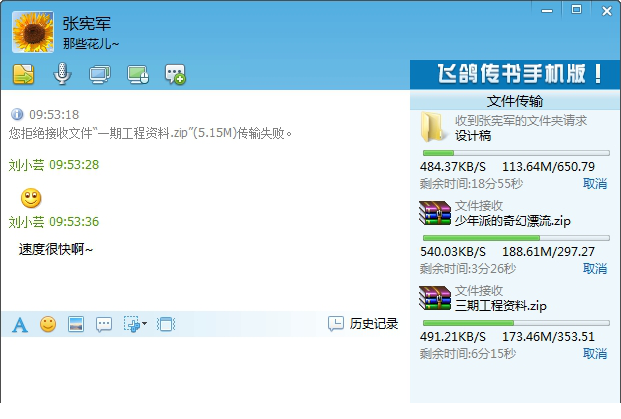Image resolution: width=621 pixels, height=419 pixels.
Task: Open the font settings A icon
Action: (x=20, y=325)
